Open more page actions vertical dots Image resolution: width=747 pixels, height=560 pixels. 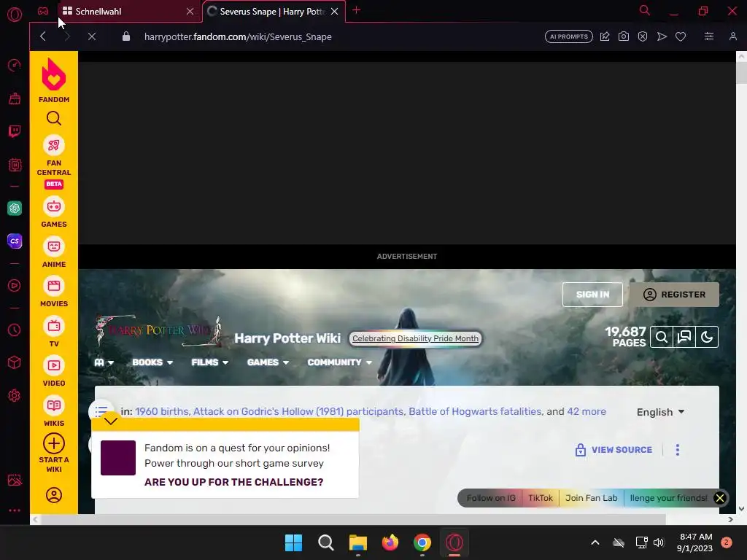(678, 450)
